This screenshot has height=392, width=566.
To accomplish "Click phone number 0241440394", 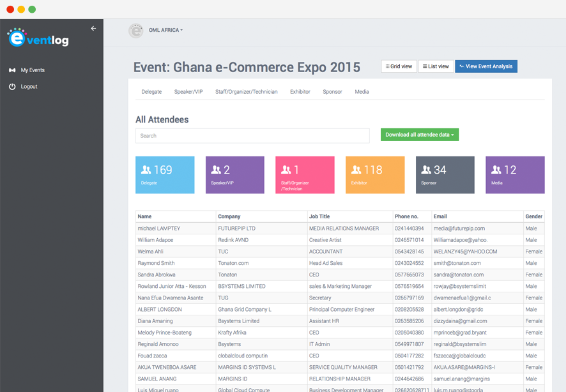I will point(409,229).
